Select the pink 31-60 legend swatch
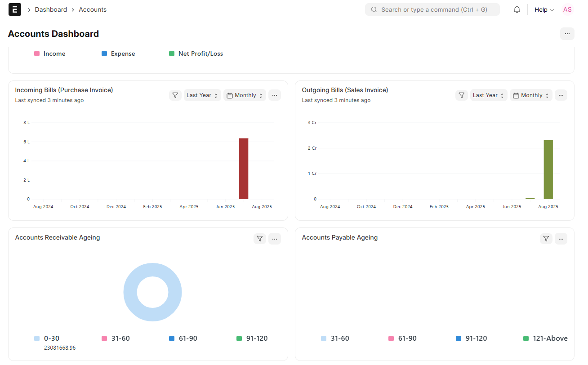The image size is (588, 365). point(104,338)
